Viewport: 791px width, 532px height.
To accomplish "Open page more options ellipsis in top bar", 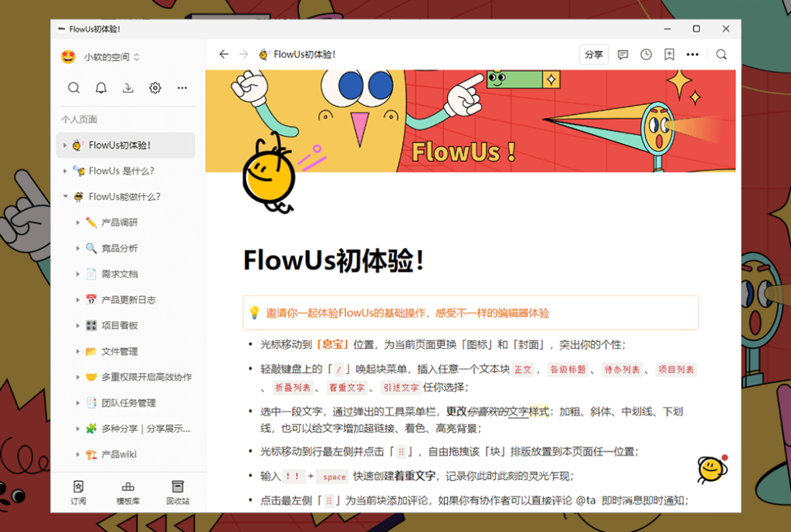I will (692, 55).
